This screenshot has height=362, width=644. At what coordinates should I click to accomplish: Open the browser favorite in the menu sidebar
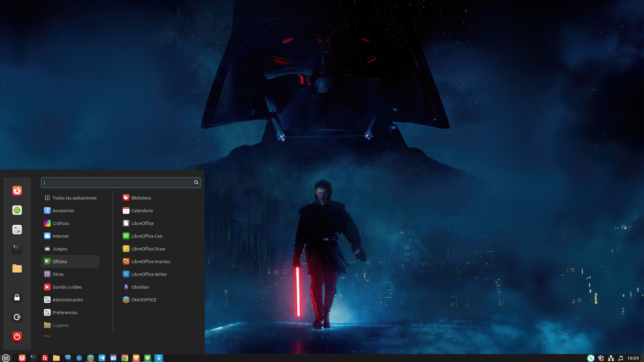point(17,191)
